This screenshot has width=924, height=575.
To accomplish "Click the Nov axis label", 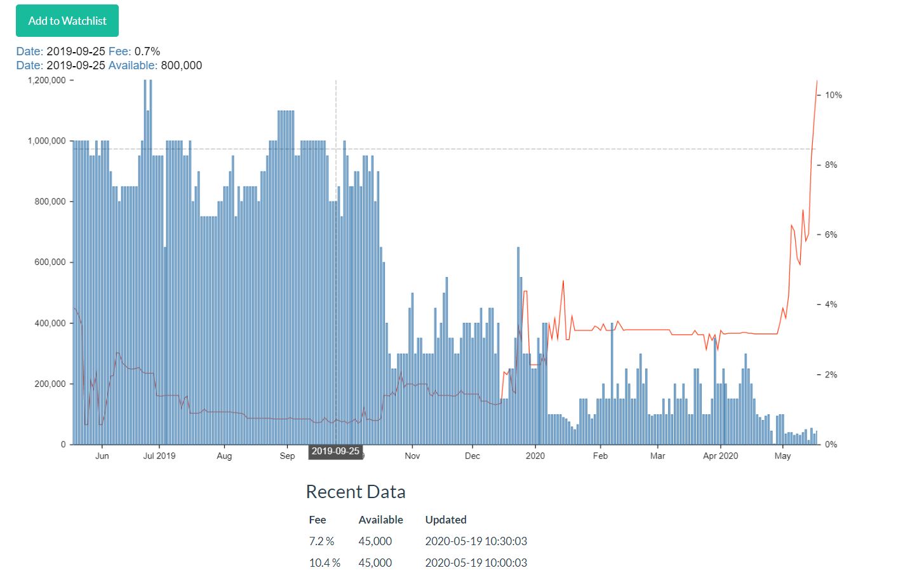I will pyautogui.click(x=412, y=456).
